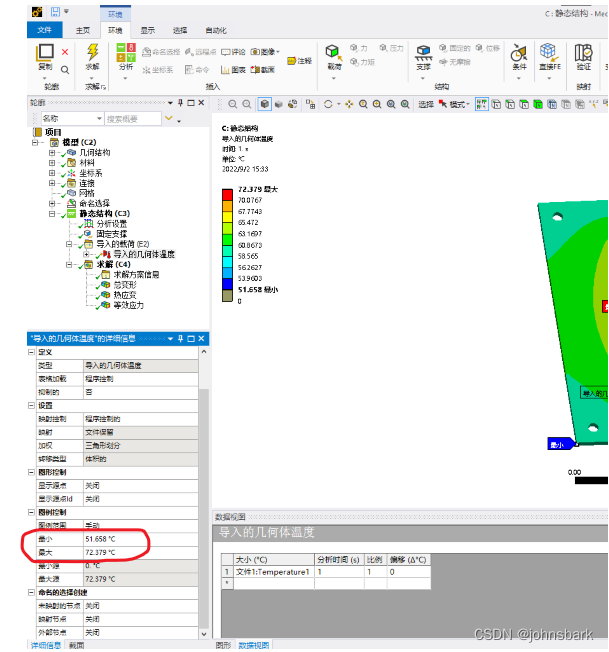Screen dimensions: 609x652
Task: Collapse the 静态结构 (C3) tree node
Action: click(52, 213)
